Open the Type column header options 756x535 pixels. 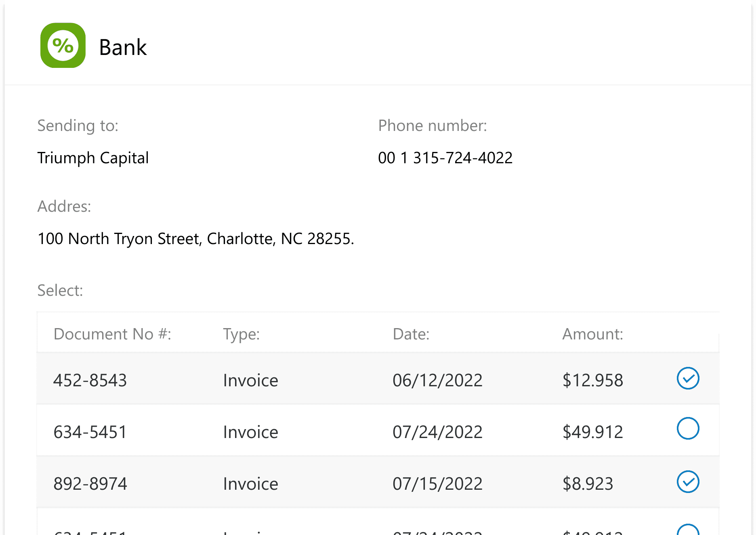pyautogui.click(x=241, y=334)
